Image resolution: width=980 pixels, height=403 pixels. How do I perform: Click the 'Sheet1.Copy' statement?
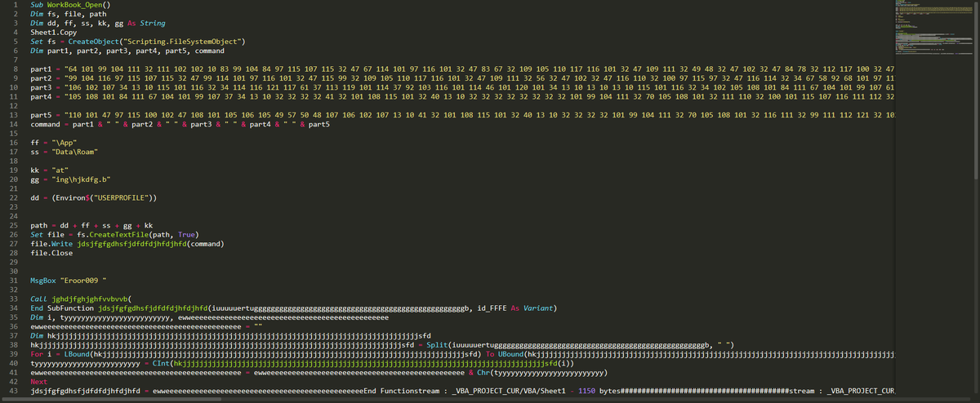pyautogui.click(x=54, y=32)
